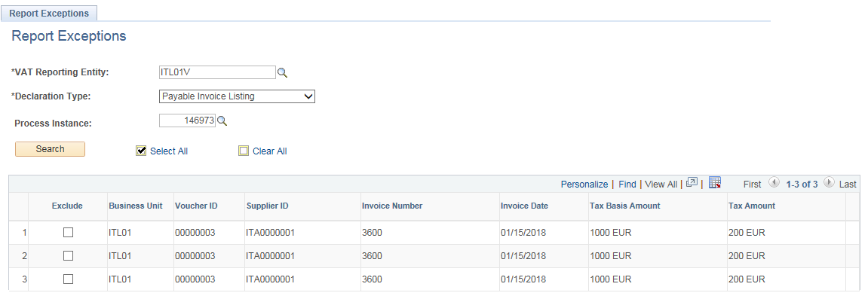Viewport: 868px width, 299px height.
Task: Sort by Supplier ID column header
Action: [267, 206]
